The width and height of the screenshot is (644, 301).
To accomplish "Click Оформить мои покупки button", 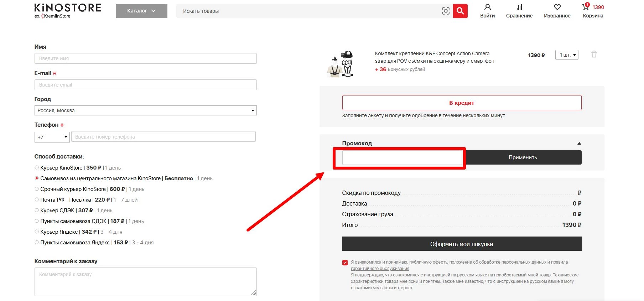I will tap(462, 244).
